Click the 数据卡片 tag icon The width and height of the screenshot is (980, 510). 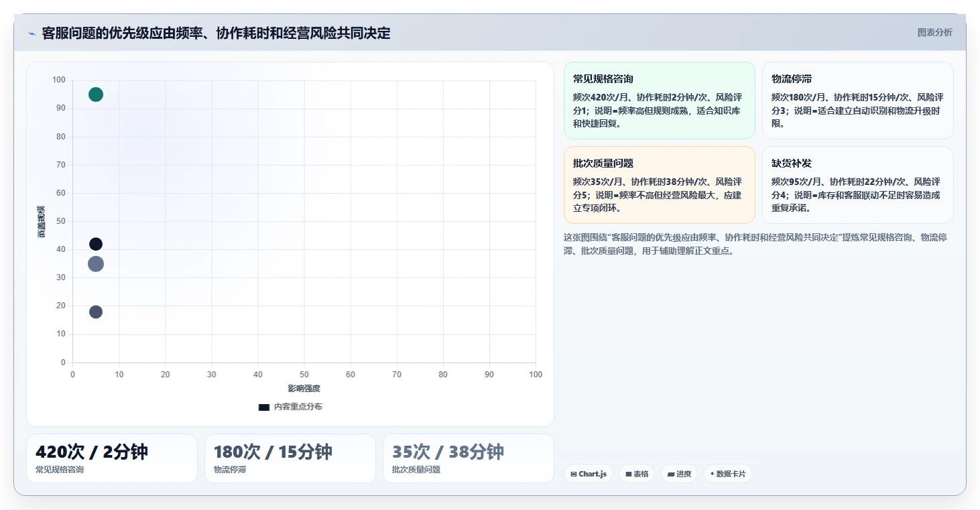[x=712, y=474]
